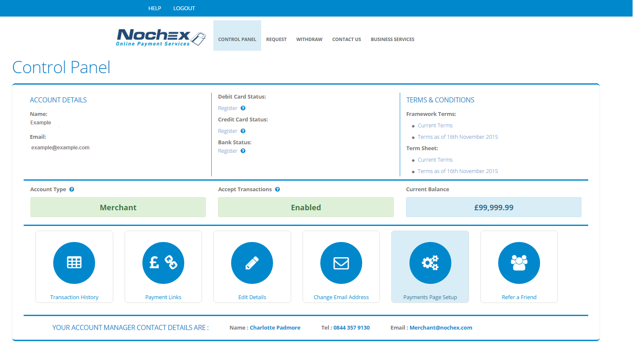The height and width of the screenshot is (352, 644).
Task: Click Logout in the top bar
Action: pos(184,8)
